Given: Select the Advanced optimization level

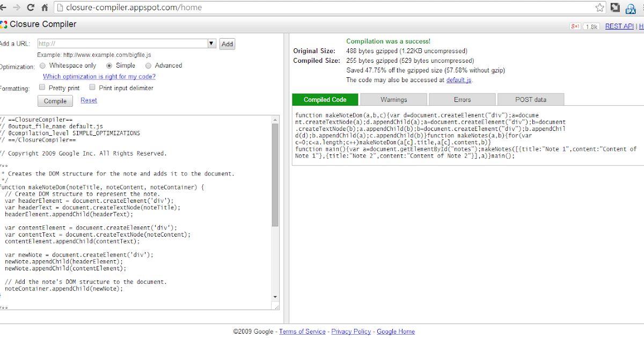Looking at the screenshot, I should coord(148,65).
